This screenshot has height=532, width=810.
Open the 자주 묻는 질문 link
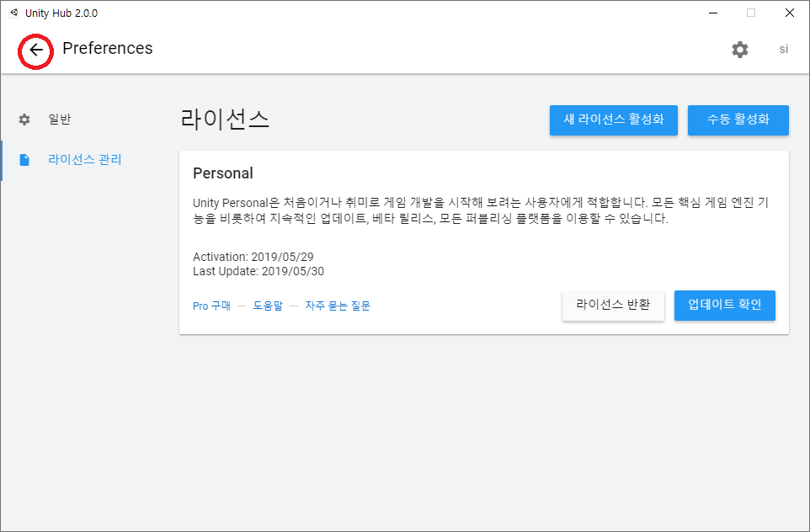[x=338, y=306]
